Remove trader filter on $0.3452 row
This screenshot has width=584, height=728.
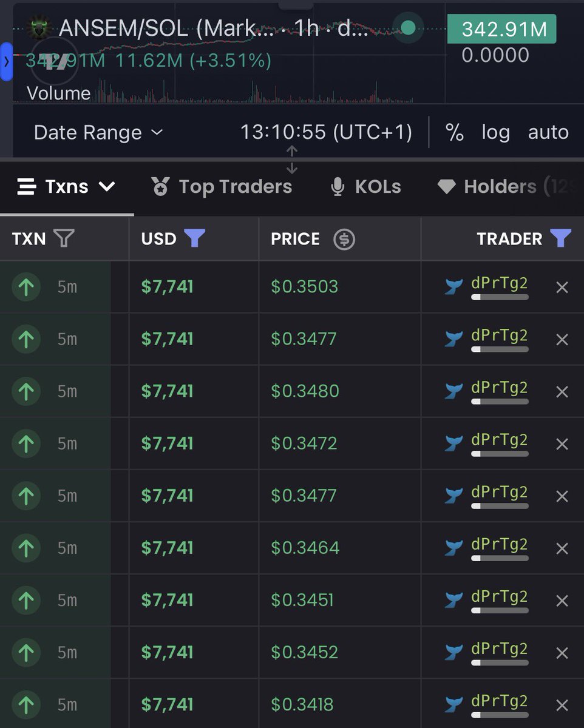coord(562,652)
